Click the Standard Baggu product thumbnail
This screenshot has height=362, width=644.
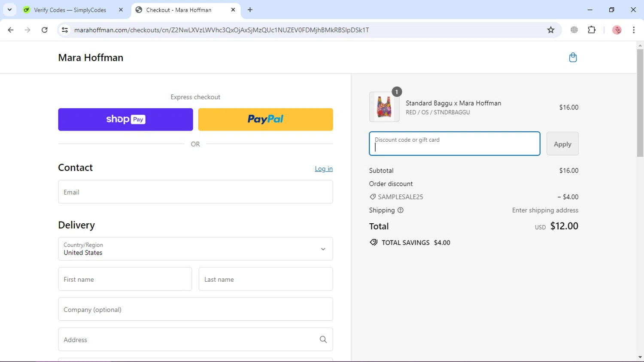pos(384,107)
